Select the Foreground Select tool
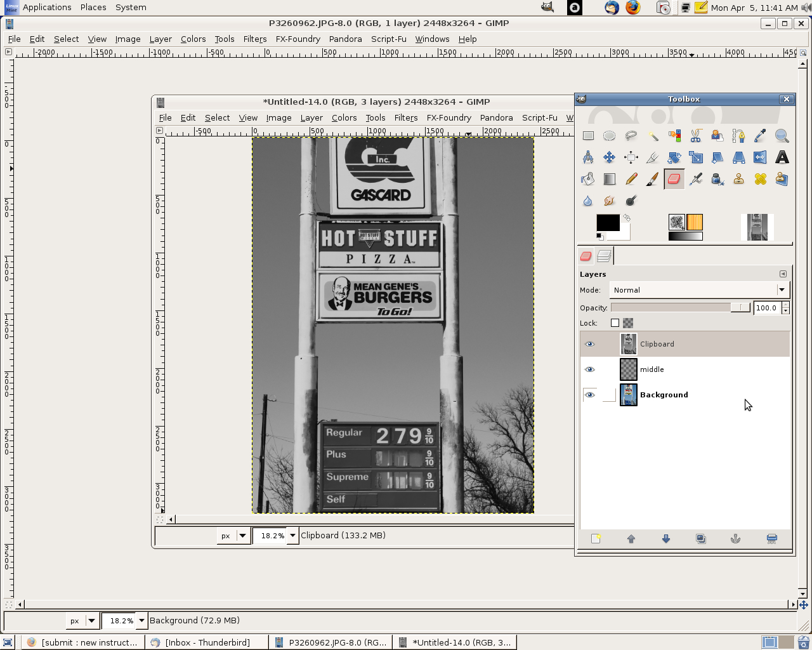 (x=717, y=136)
